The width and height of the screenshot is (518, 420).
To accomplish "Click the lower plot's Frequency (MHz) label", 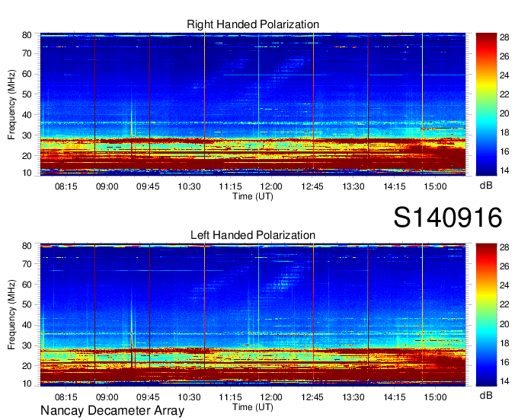I will click(x=11, y=315).
